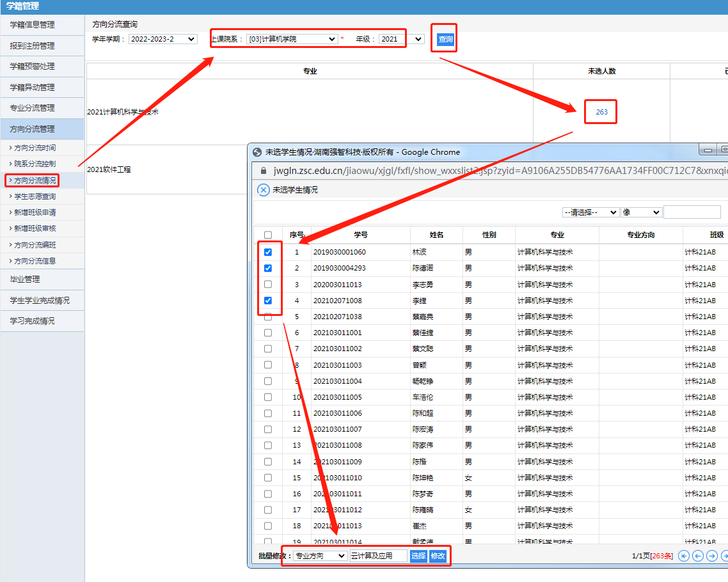
Task: Open the 方向分流信息 submenu item
Action: [x=35, y=261]
